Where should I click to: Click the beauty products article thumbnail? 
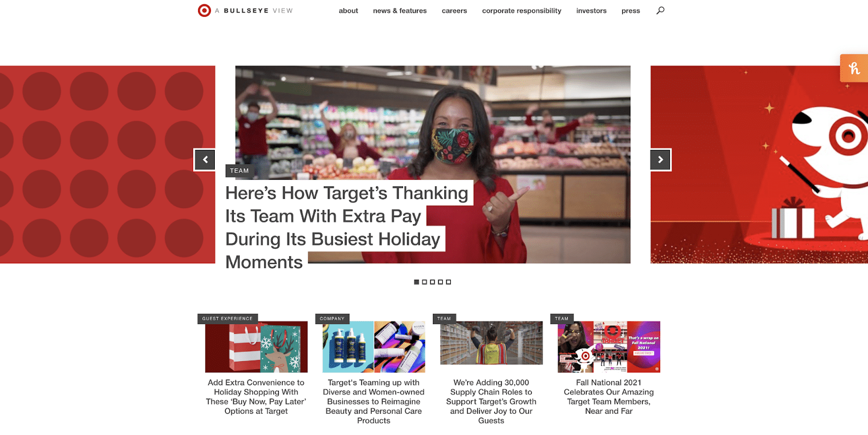(x=374, y=346)
